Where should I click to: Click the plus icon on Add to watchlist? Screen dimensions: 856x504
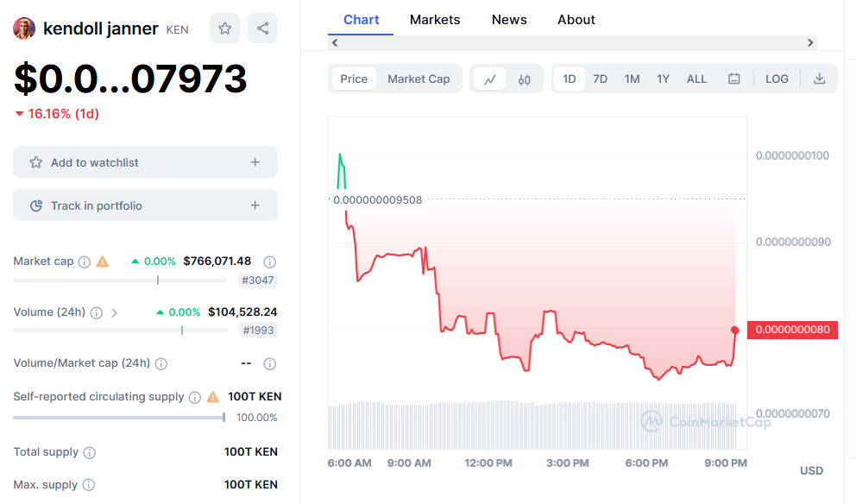pyautogui.click(x=255, y=162)
